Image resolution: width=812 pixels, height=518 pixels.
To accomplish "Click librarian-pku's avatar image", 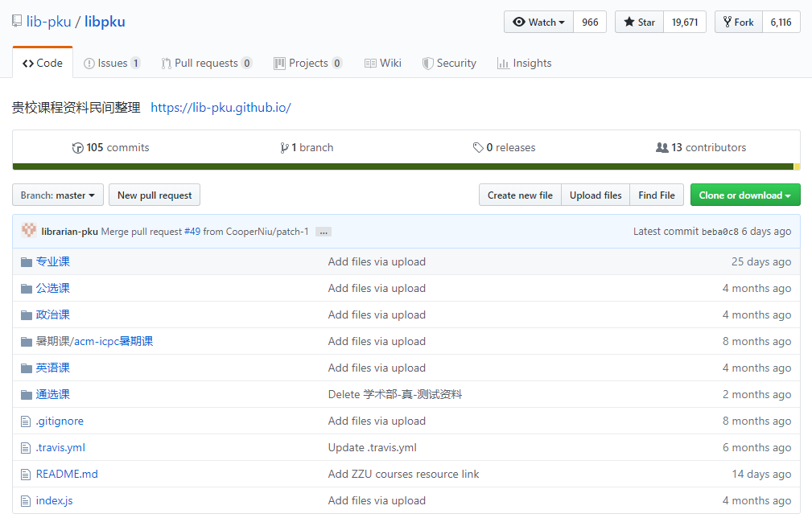I will (x=29, y=230).
